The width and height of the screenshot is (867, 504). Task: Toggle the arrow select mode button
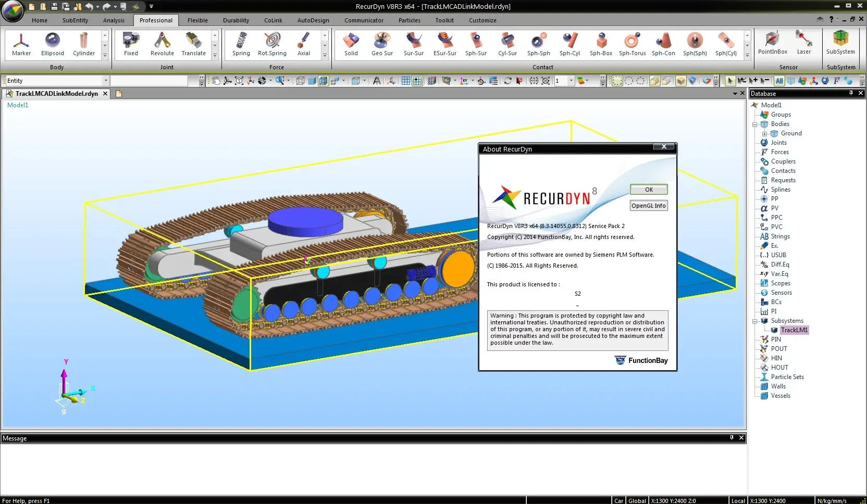point(730,81)
